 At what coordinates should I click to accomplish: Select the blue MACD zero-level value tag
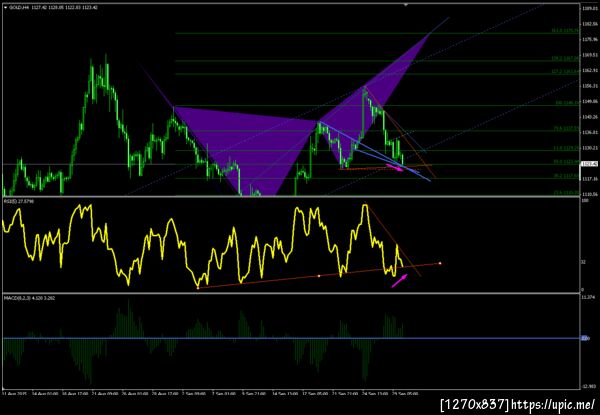584,338
